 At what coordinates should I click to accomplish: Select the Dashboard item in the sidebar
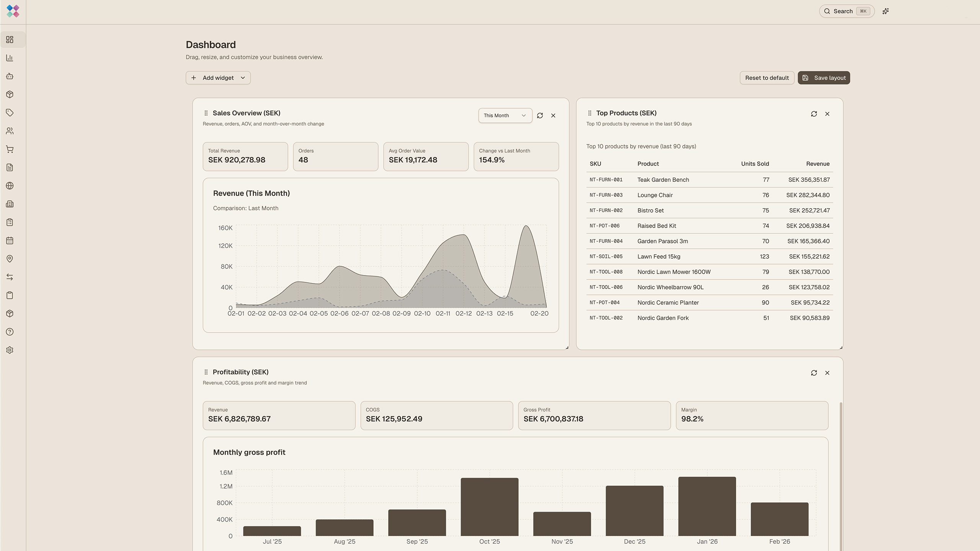(10, 39)
